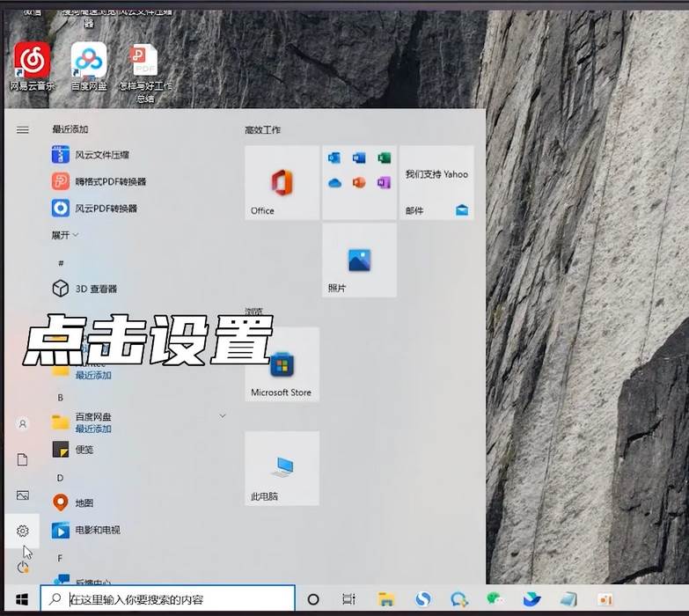
Task: Open File Explorer from taskbar
Action: [x=385, y=599]
